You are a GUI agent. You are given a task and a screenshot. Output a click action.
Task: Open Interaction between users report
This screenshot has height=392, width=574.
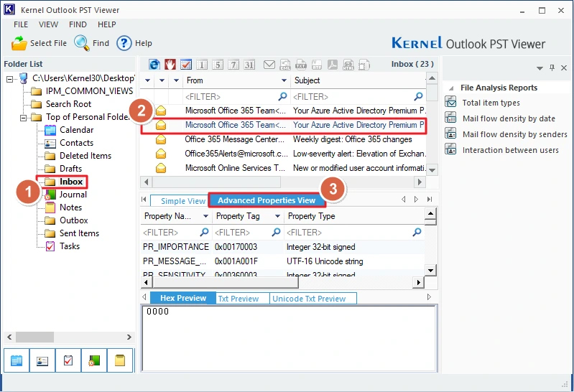pos(510,150)
